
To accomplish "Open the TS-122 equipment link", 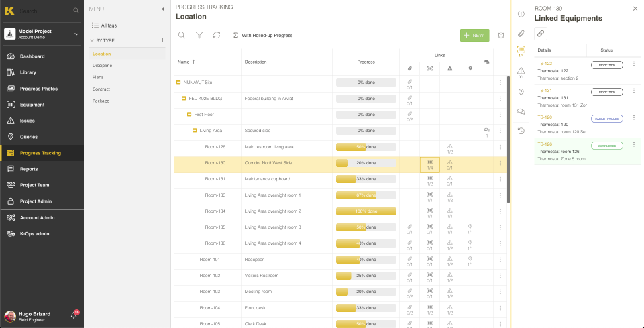I will [545, 64].
